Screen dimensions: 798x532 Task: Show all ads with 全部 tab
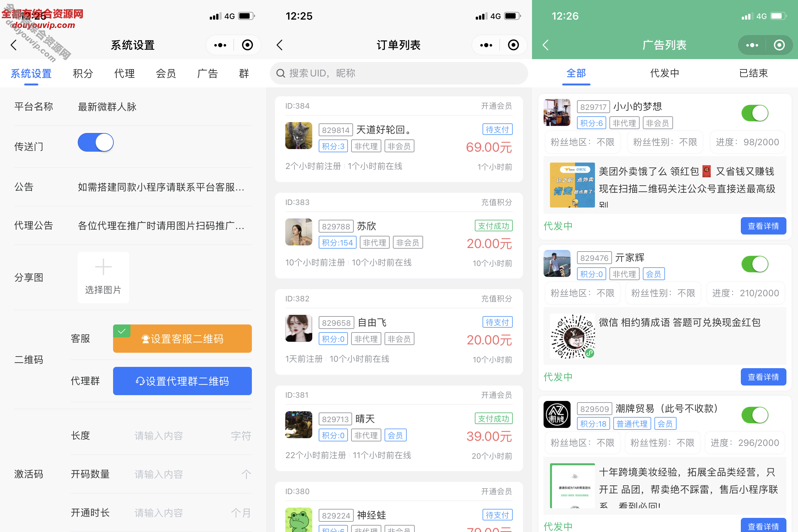(x=576, y=73)
